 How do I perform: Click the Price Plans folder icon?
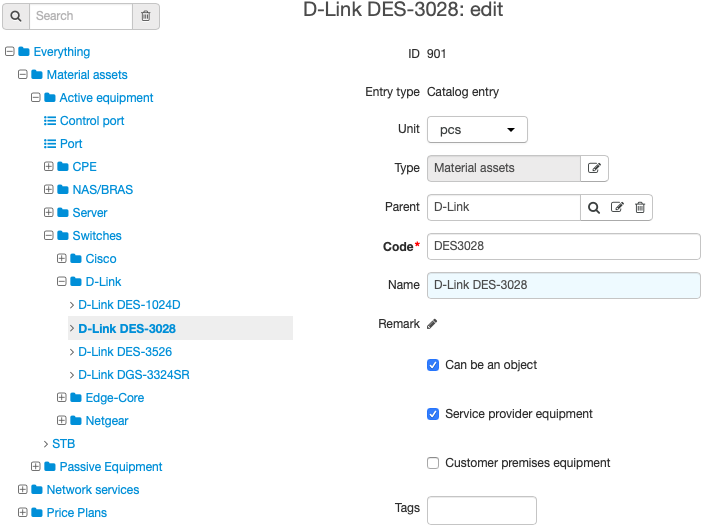point(37,512)
